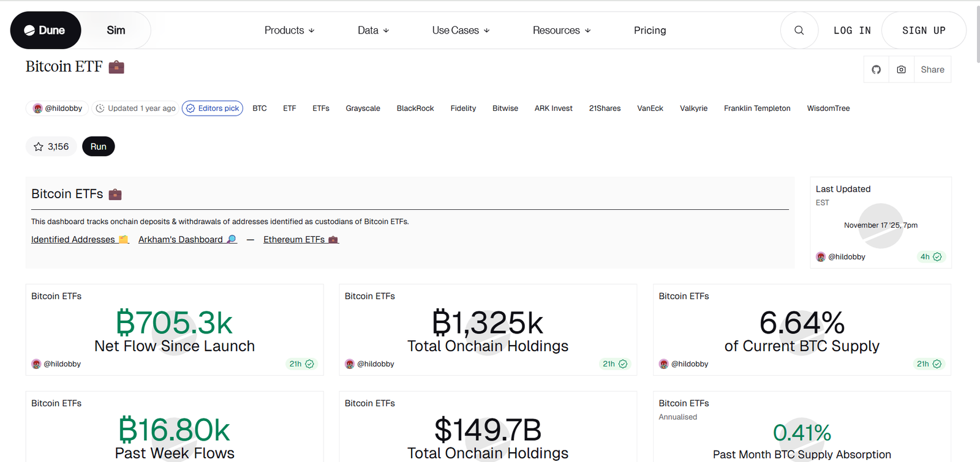Open the Data dropdown menu
980x462 pixels.
pos(373,30)
